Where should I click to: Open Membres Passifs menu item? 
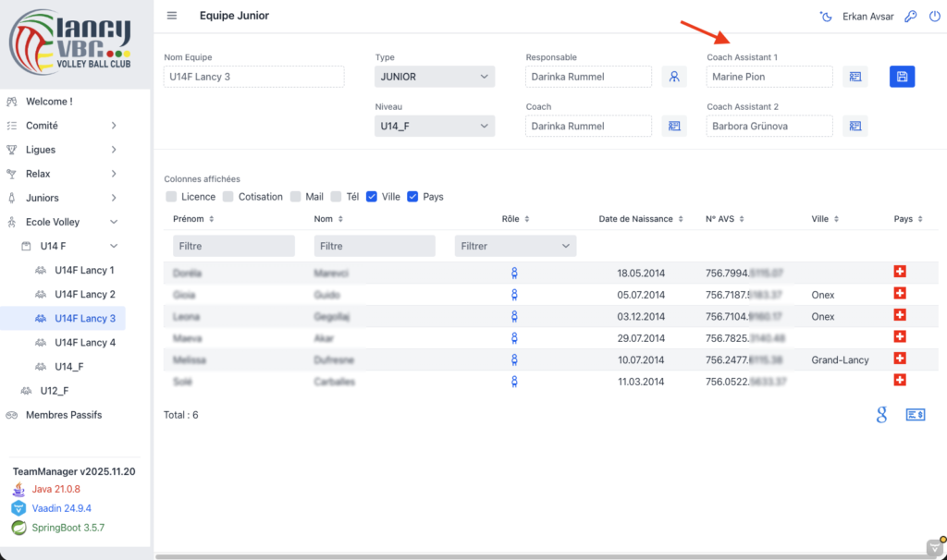pos(64,415)
